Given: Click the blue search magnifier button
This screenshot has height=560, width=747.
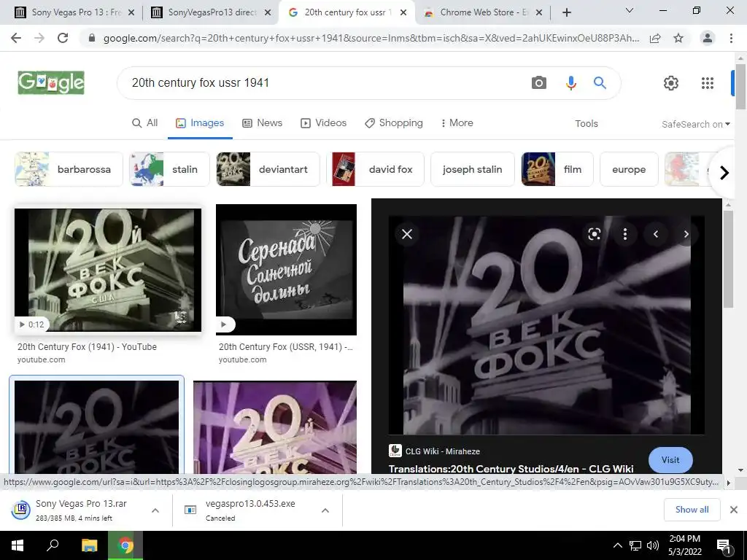Looking at the screenshot, I should (600, 83).
